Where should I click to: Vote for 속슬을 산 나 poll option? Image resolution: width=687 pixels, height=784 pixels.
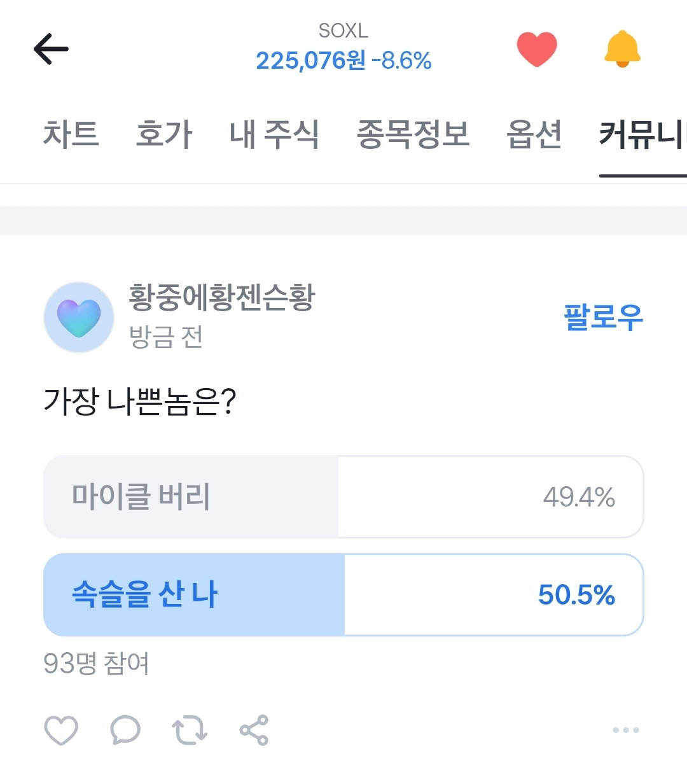point(343,595)
